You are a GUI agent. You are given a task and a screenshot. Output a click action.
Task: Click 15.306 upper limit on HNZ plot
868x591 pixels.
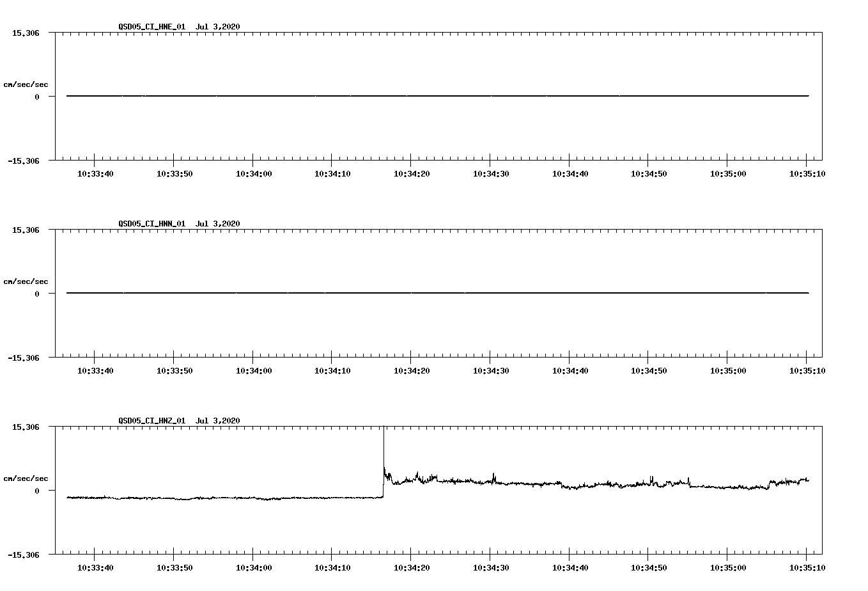(x=25, y=427)
